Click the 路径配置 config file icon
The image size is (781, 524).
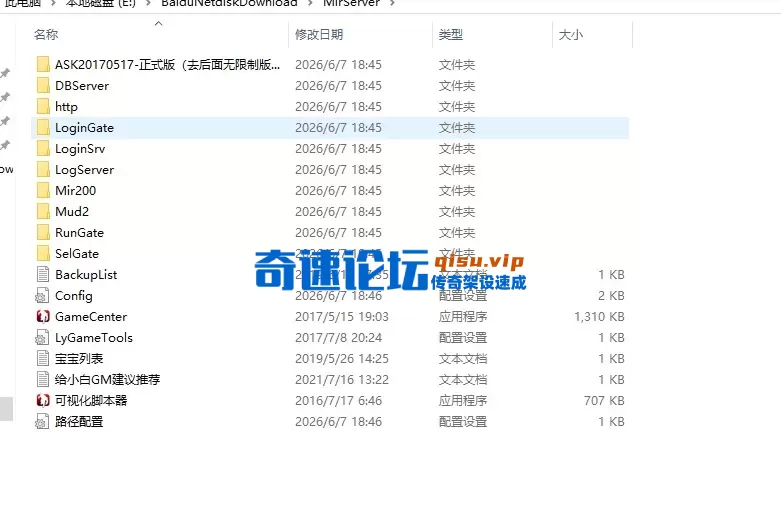42,422
